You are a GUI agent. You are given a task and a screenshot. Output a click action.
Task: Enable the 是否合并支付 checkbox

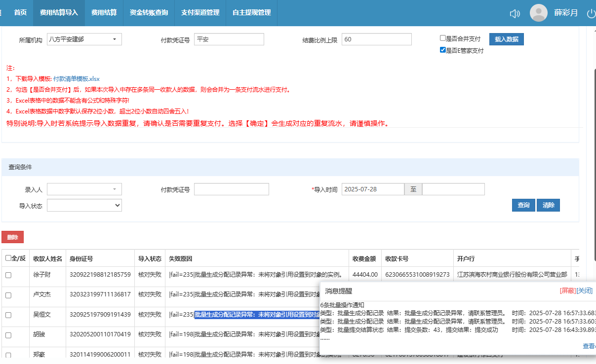pyautogui.click(x=443, y=38)
